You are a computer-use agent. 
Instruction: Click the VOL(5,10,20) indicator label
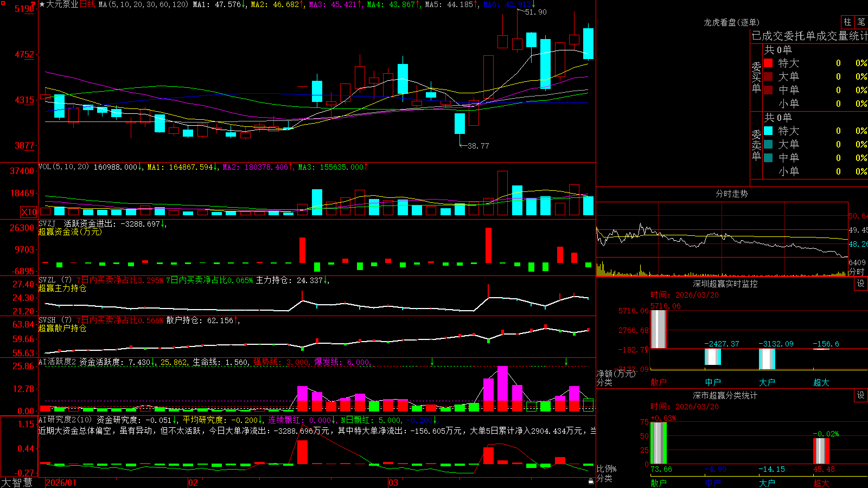[63, 167]
